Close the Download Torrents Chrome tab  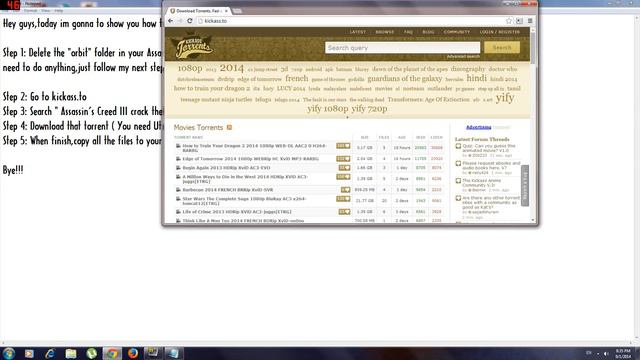tap(226, 11)
